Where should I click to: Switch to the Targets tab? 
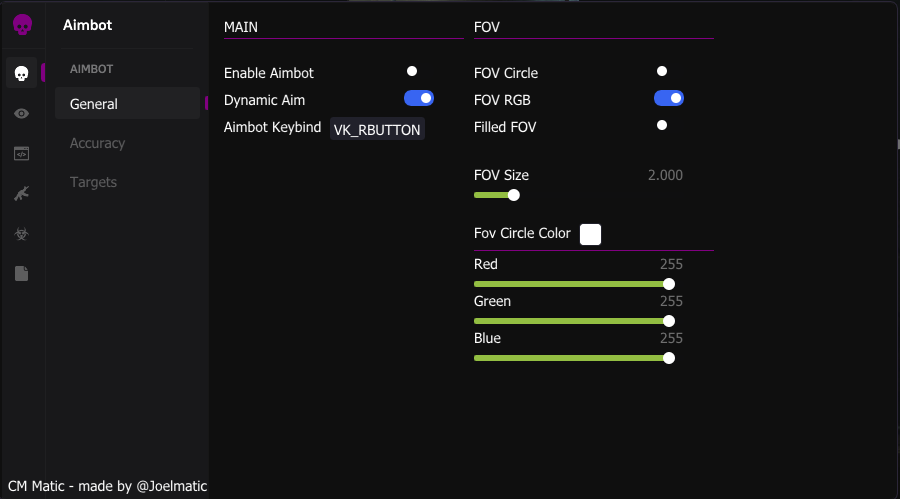(x=93, y=182)
